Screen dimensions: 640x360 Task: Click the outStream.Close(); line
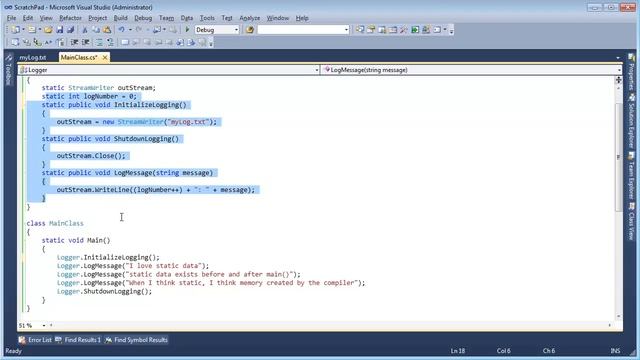pos(91,156)
